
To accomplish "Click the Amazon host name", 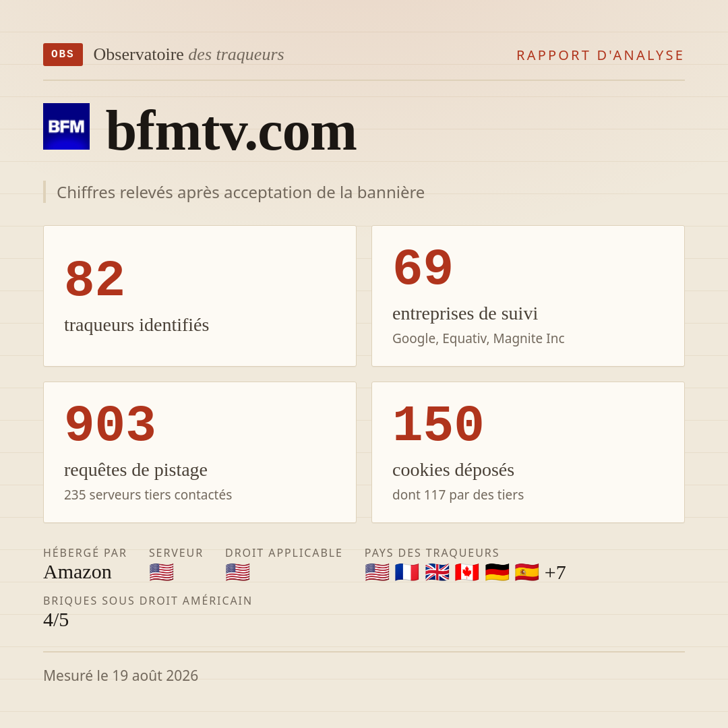I will click(x=77, y=572).
